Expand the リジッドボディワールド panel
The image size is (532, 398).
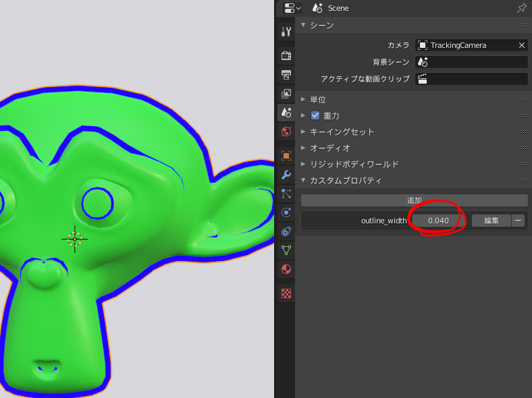click(x=303, y=165)
